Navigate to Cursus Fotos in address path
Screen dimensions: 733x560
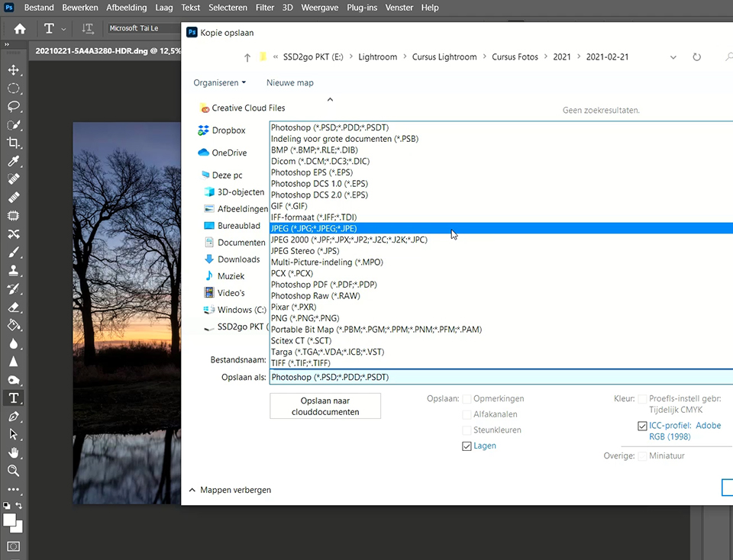coord(515,57)
